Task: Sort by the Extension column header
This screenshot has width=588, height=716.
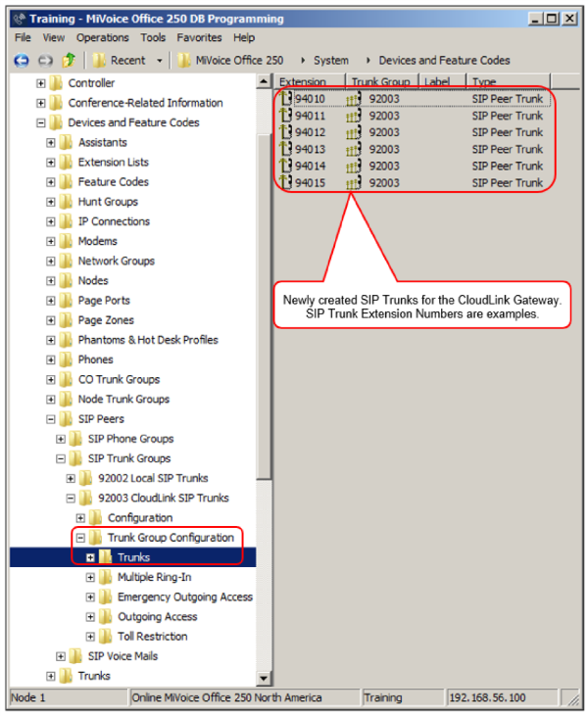Action: click(x=306, y=82)
